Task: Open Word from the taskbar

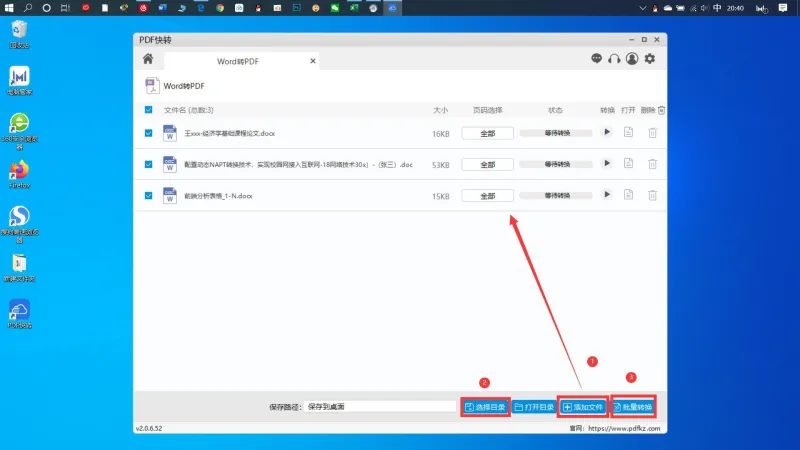Action: pos(162,8)
